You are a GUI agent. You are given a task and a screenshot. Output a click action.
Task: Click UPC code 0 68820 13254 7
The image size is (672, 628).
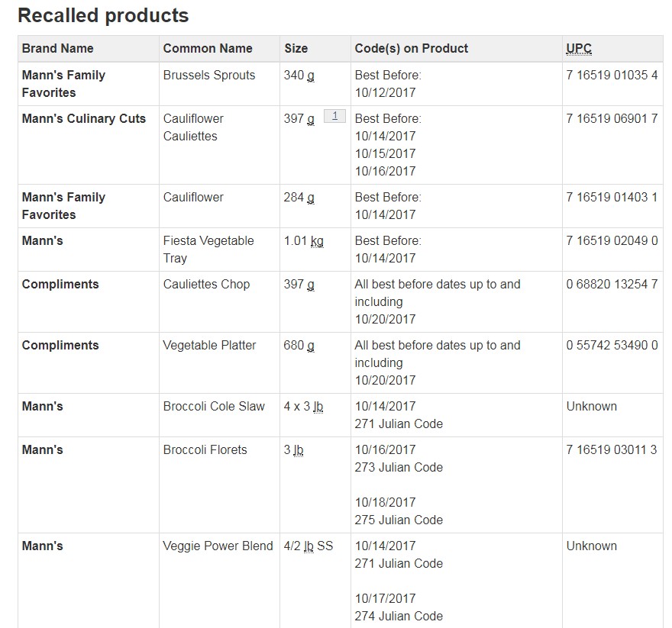[x=612, y=284]
